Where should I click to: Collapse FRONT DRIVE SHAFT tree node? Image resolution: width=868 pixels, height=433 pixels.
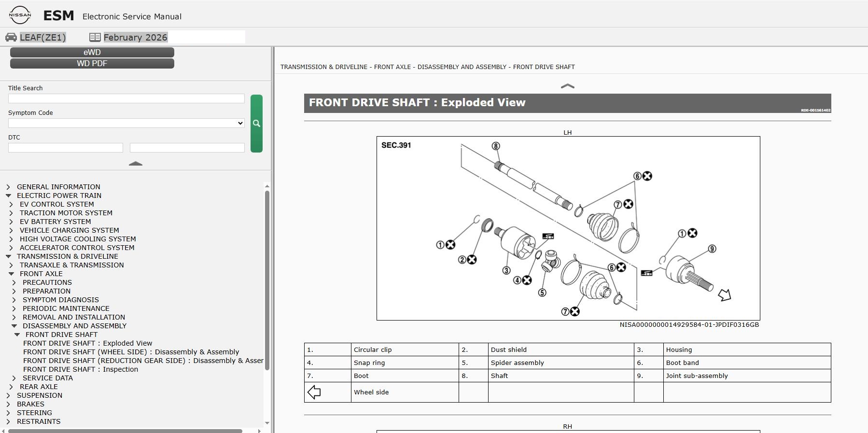[17, 335]
